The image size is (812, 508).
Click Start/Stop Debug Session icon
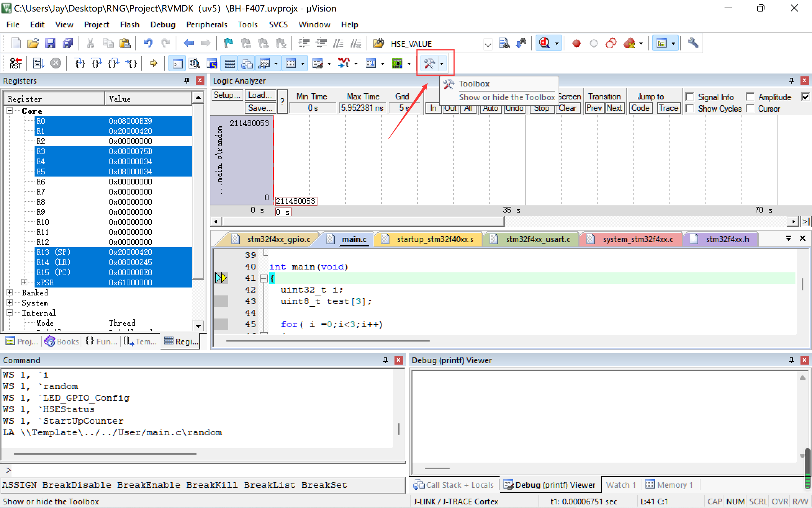544,43
